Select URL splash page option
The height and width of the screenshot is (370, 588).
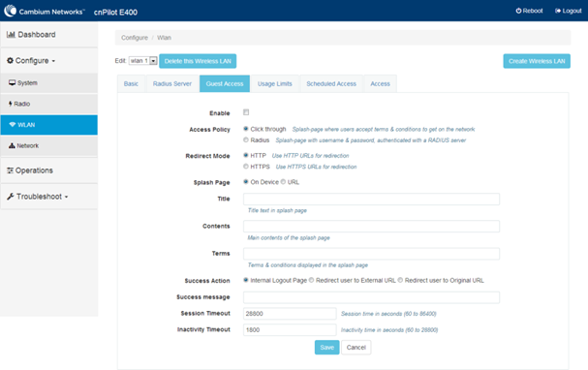283,182
